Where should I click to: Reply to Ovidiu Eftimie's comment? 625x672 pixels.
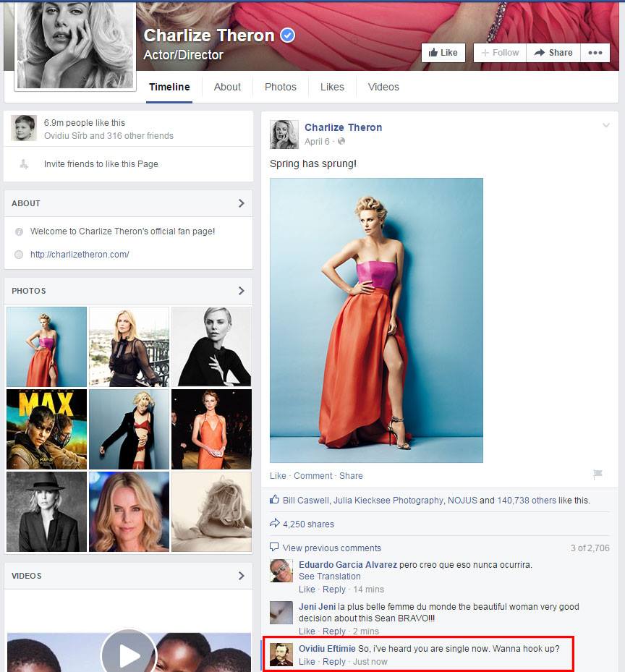click(334, 662)
